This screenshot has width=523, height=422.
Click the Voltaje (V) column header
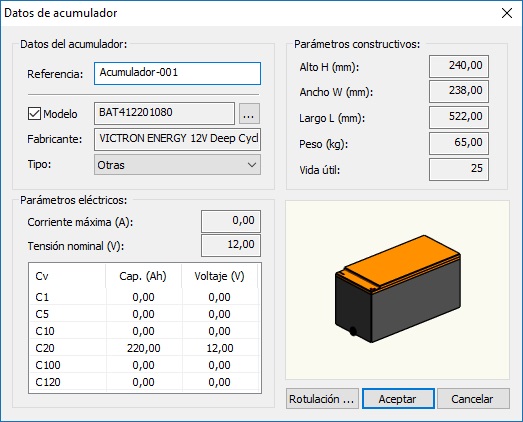coord(219,276)
